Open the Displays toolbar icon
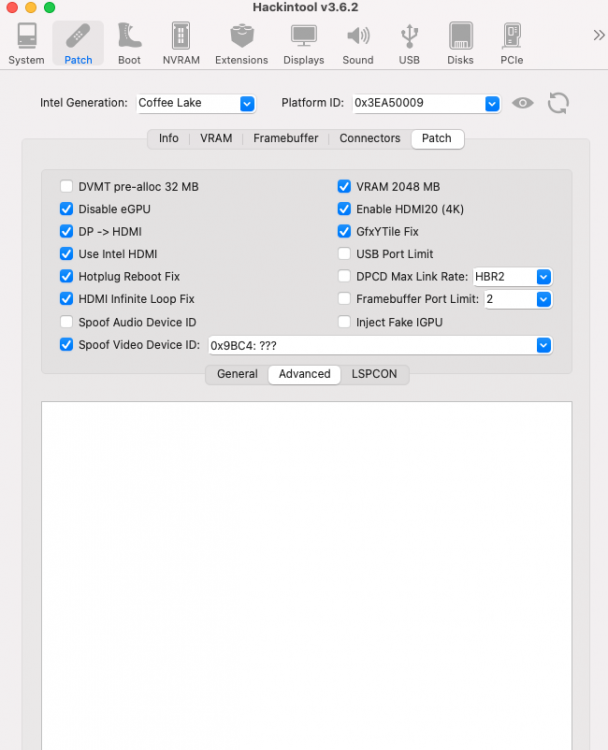Image resolution: width=608 pixels, height=750 pixels. click(304, 44)
